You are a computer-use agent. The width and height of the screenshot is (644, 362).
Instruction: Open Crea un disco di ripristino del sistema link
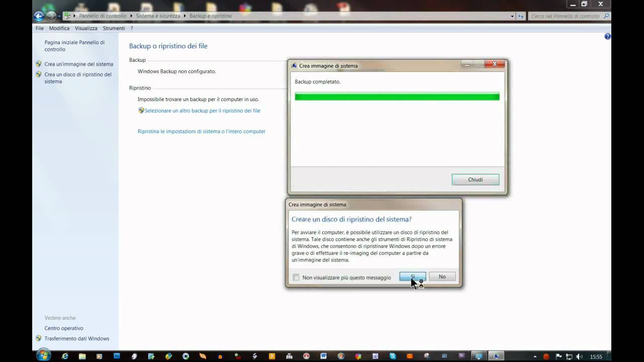coord(78,78)
